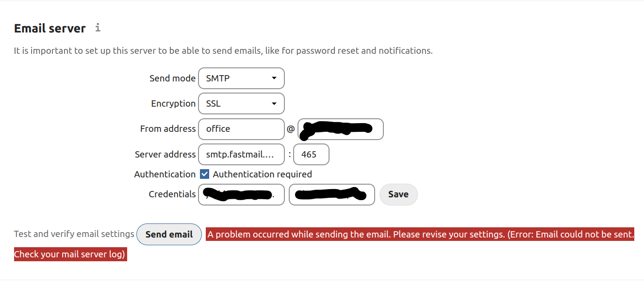Image resolution: width=644 pixels, height=285 pixels.
Task: Click the Send email button
Action: (x=169, y=235)
